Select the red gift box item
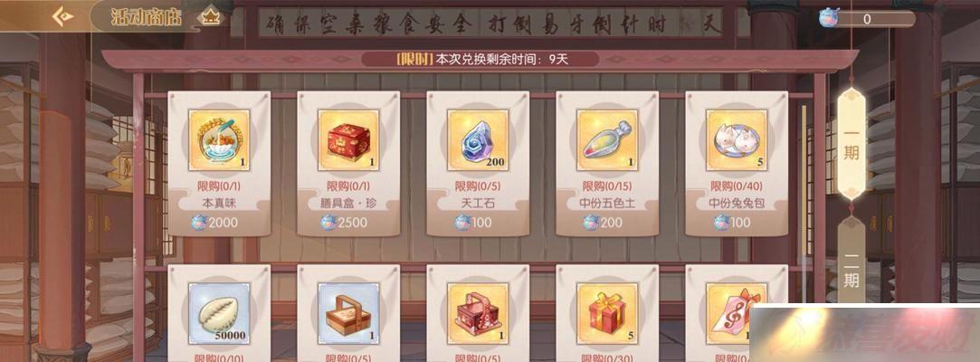This screenshot has height=362, width=980. point(607,313)
